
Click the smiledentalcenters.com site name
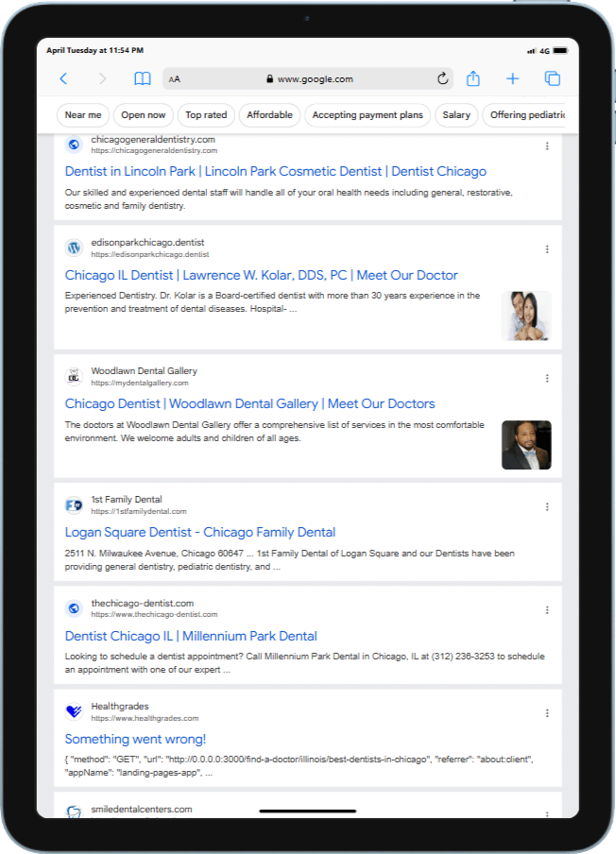142,810
